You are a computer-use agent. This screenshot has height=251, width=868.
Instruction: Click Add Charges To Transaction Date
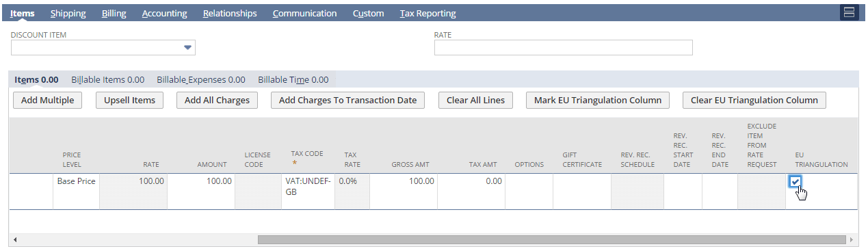tap(347, 100)
